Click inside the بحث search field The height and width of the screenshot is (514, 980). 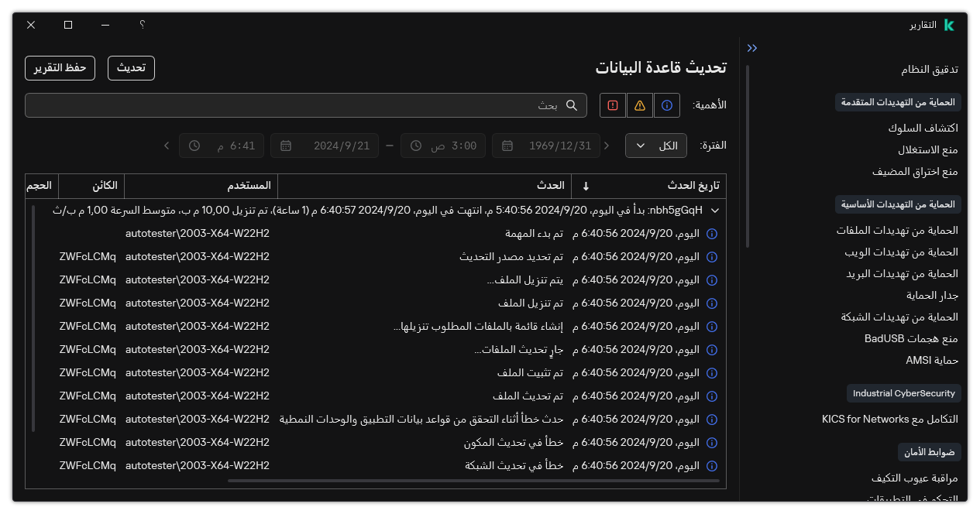(310, 105)
